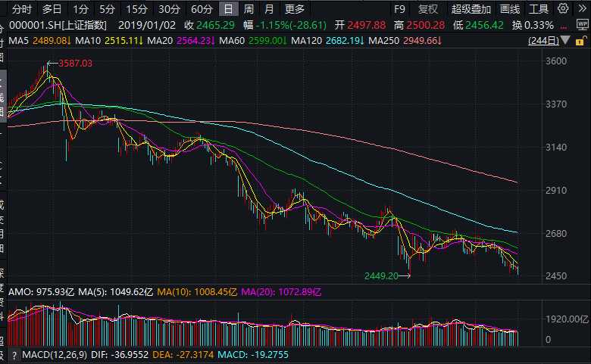Click the 1920.00亿 volume axis label
Screen dimensions: 591x364
click(567, 319)
